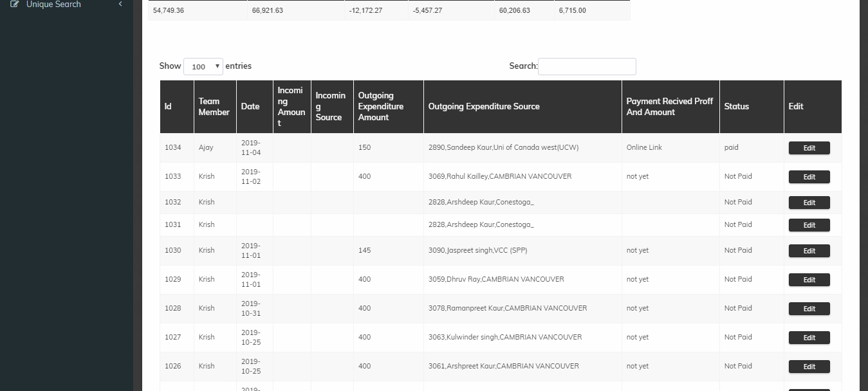Sort by Incoming Source column header
The height and width of the screenshot is (391, 868).
pos(332,107)
